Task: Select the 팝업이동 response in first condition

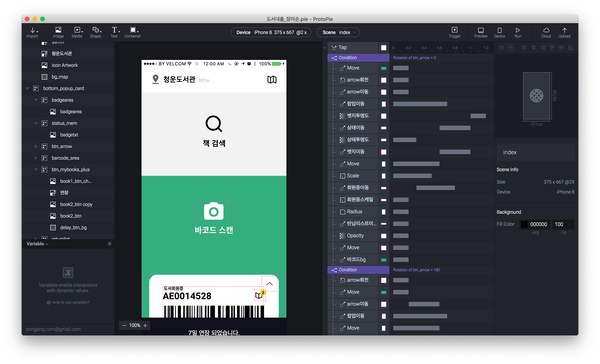Action: coord(358,104)
